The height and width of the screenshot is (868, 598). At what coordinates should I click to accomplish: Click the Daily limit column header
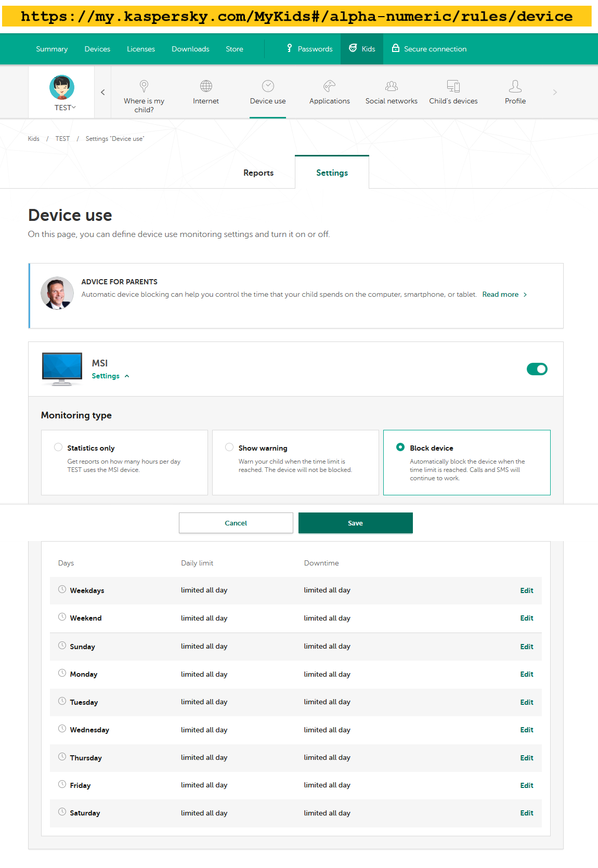point(197,563)
